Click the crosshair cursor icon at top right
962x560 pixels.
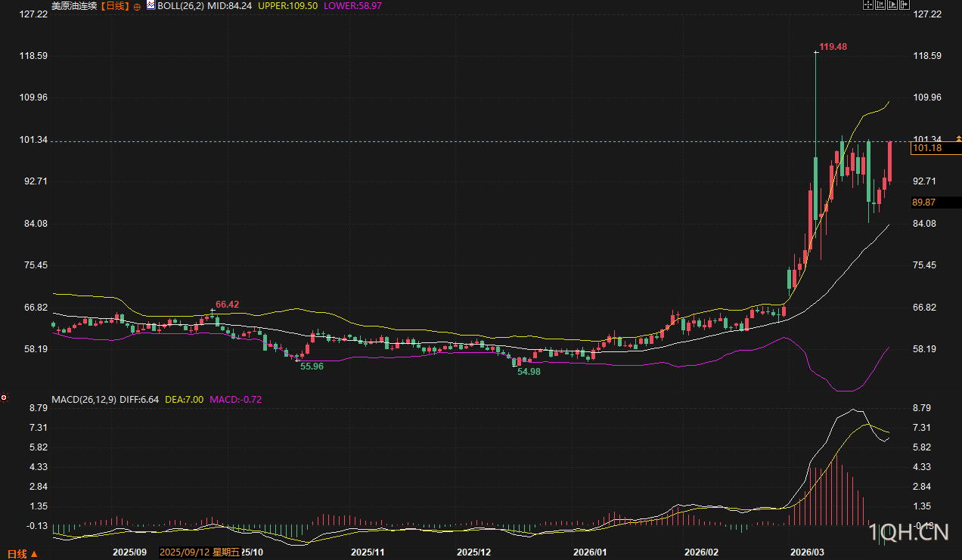coord(867,5)
